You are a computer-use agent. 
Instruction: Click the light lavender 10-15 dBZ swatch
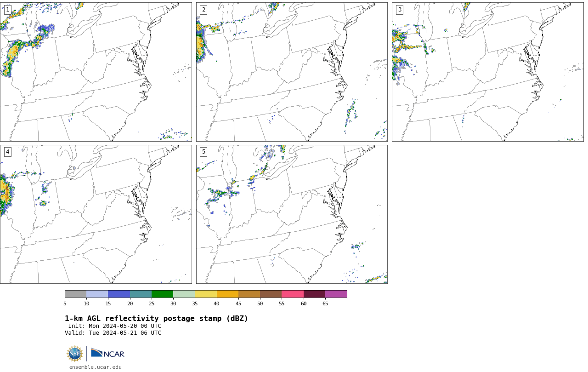[97, 294]
